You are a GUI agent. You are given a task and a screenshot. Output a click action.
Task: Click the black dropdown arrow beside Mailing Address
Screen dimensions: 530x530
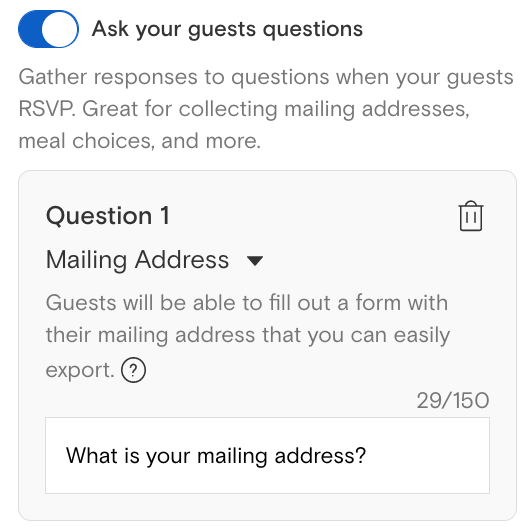point(255,261)
